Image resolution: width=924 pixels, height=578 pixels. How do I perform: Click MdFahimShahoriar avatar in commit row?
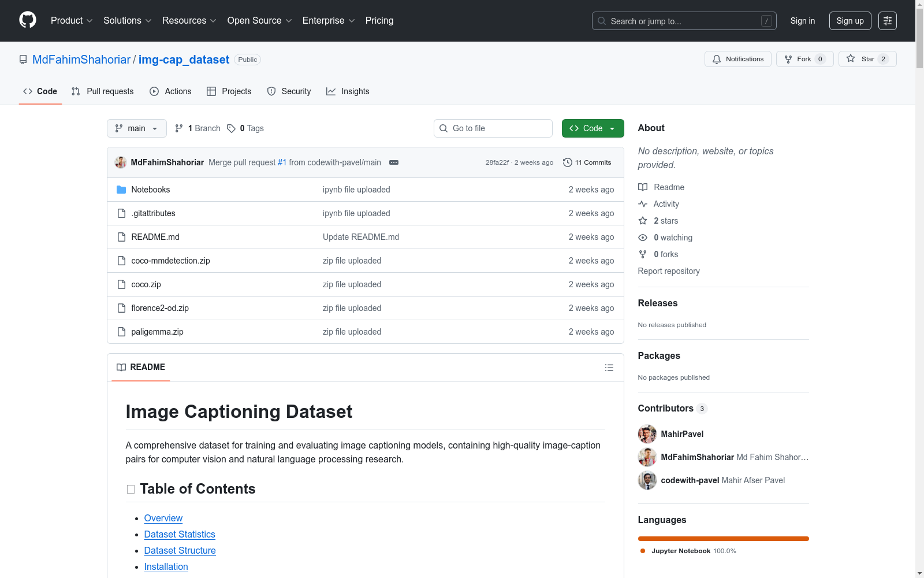tap(121, 162)
